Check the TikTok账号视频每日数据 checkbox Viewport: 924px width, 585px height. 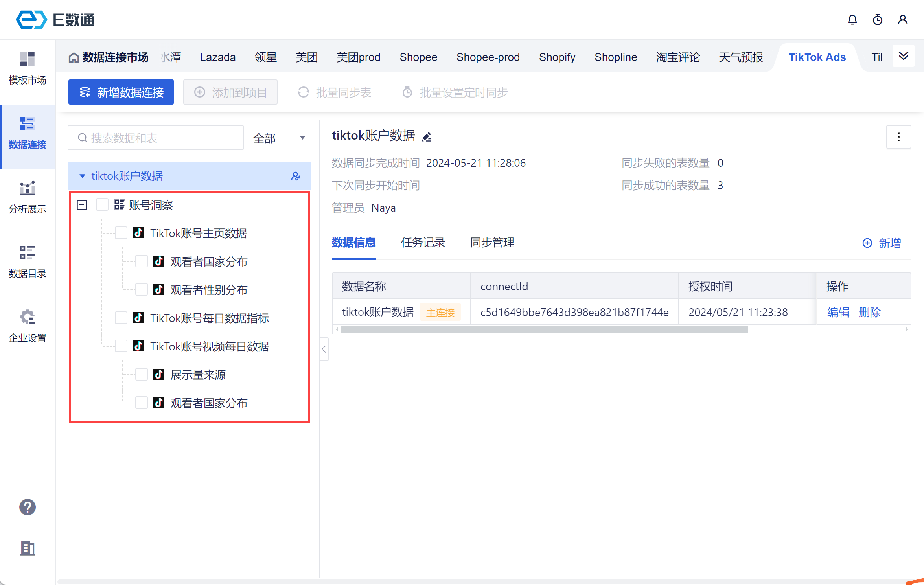[121, 346]
